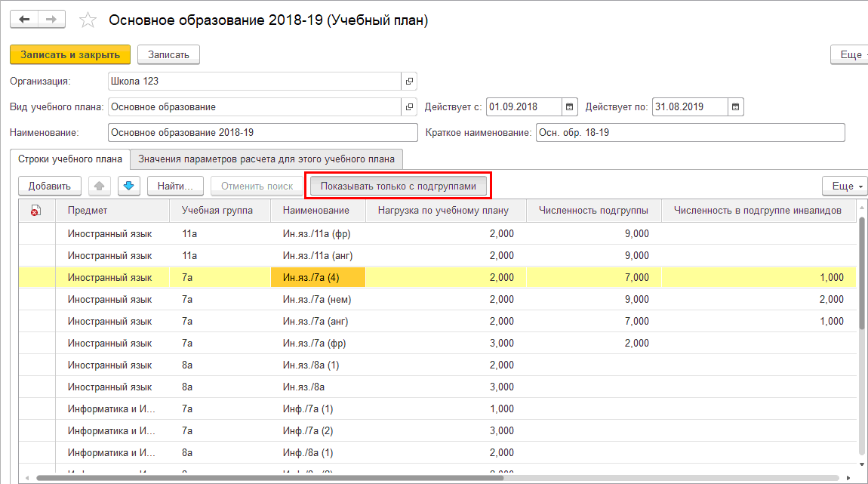
Task: Click Нагрузка по учебному плану header
Action: point(445,211)
